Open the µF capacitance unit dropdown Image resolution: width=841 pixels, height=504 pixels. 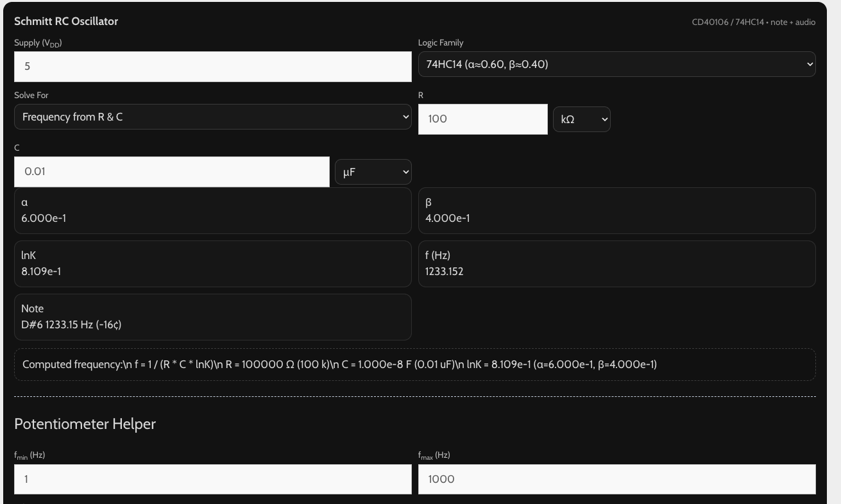coord(373,172)
